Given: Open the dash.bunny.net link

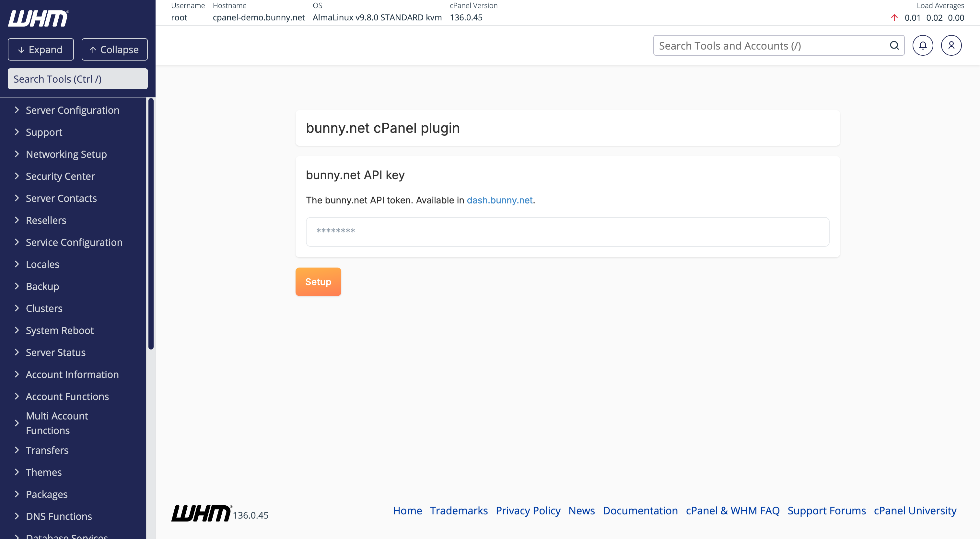Looking at the screenshot, I should click(x=499, y=200).
